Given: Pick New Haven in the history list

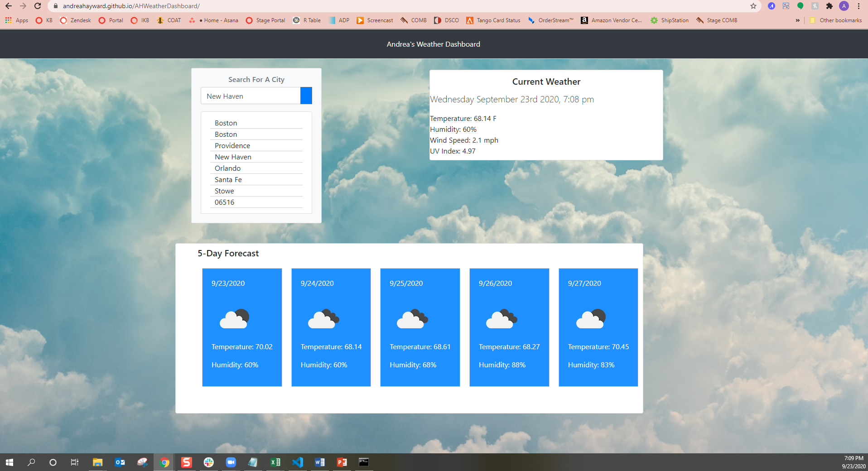Looking at the screenshot, I should coord(256,157).
